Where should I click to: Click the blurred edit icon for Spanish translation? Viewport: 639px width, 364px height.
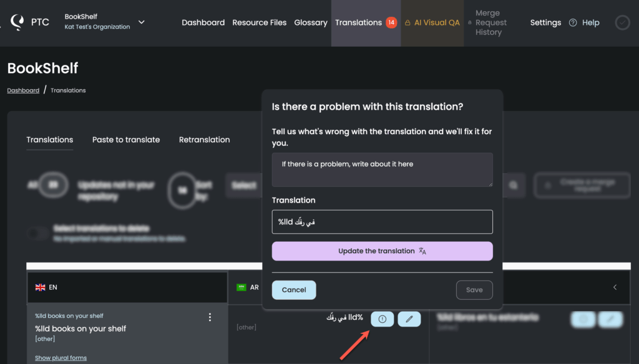(610, 319)
